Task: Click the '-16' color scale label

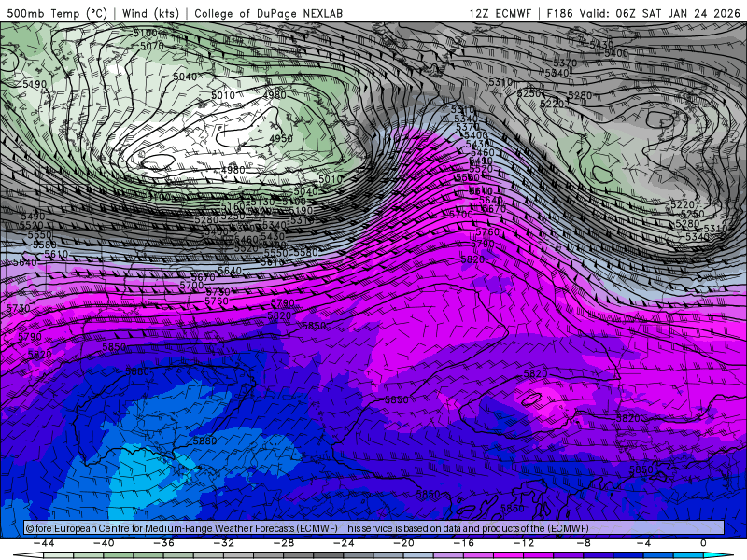Action: tap(463, 543)
